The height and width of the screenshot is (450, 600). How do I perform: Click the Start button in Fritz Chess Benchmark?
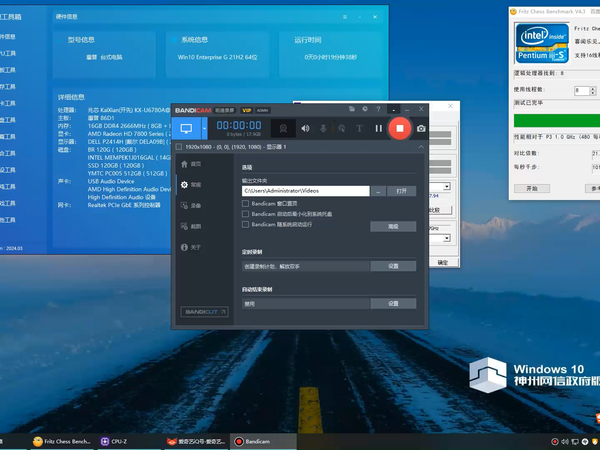(x=532, y=189)
